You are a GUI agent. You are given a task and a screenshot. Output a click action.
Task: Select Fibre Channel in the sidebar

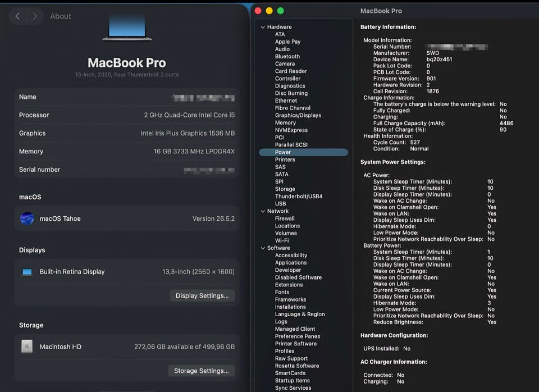pyautogui.click(x=293, y=108)
